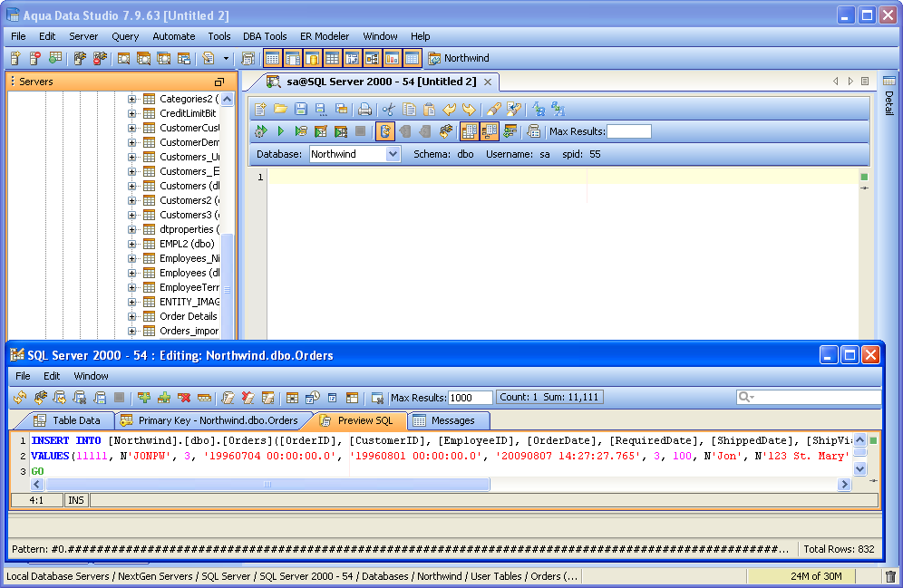Toggle the first highlighted grid view button

coord(273,59)
